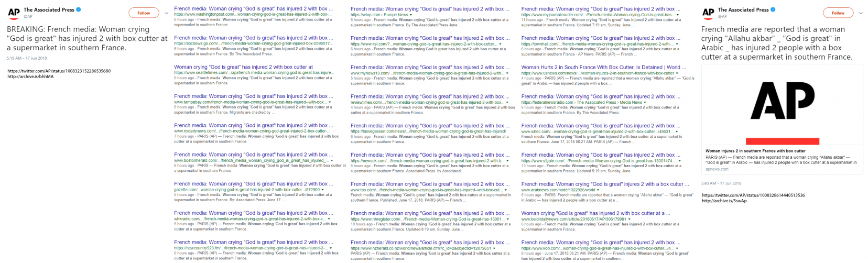Open headline above the kob.com URL
This screenshot has width=868, height=263.
click(601, 242)
